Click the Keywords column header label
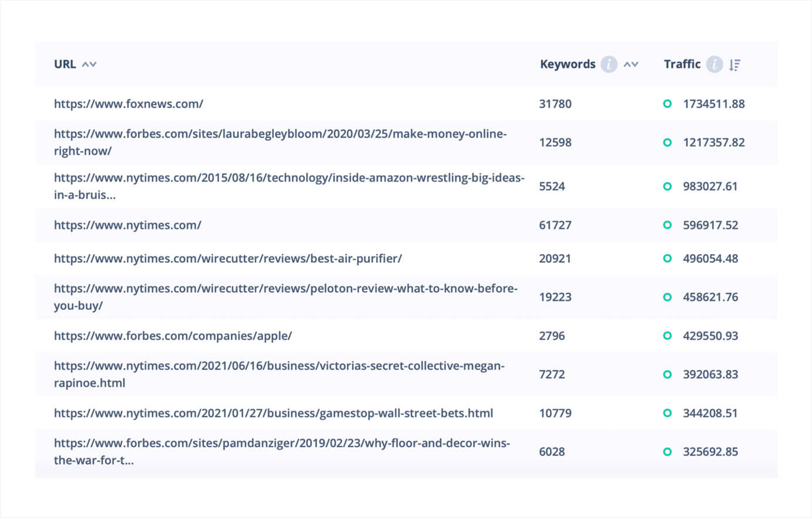The image size is (812, 518). pos(568,64)
